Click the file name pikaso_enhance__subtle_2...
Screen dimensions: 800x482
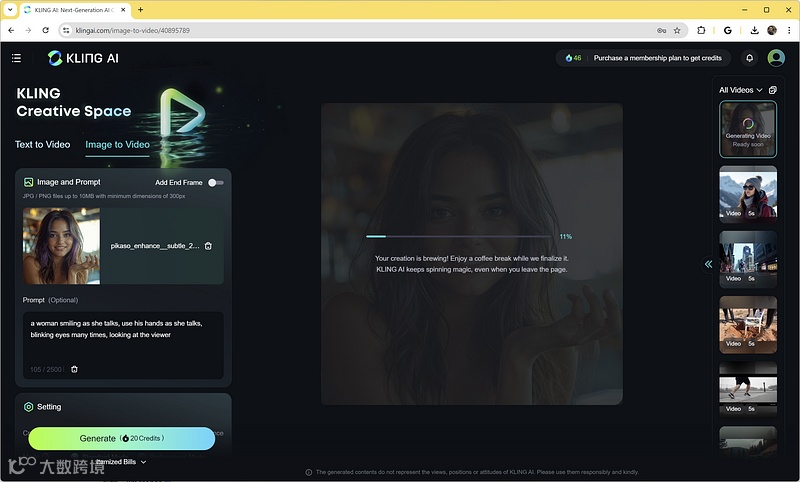tap(155, 246)
